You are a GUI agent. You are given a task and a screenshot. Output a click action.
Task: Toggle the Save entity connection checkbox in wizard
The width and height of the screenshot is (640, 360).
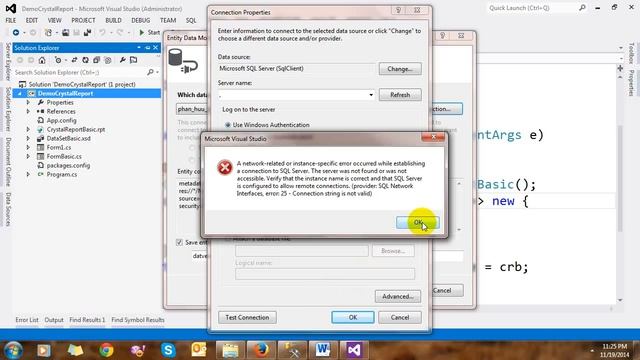click(x=179, y=242)
